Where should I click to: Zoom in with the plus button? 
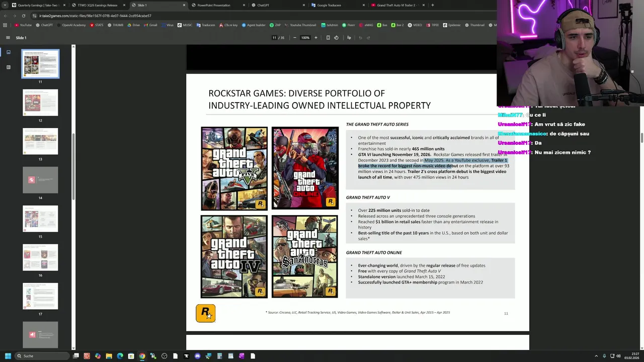point(316,38)
